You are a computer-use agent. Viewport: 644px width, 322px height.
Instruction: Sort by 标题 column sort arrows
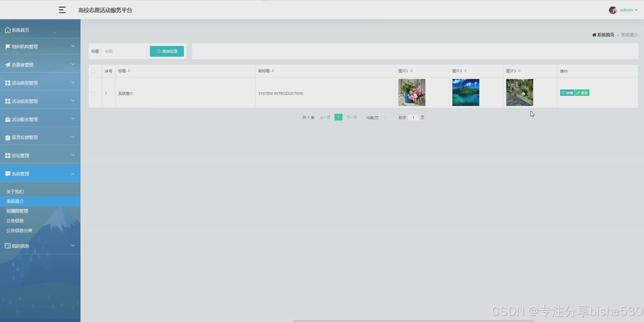[x=129, y=71]
